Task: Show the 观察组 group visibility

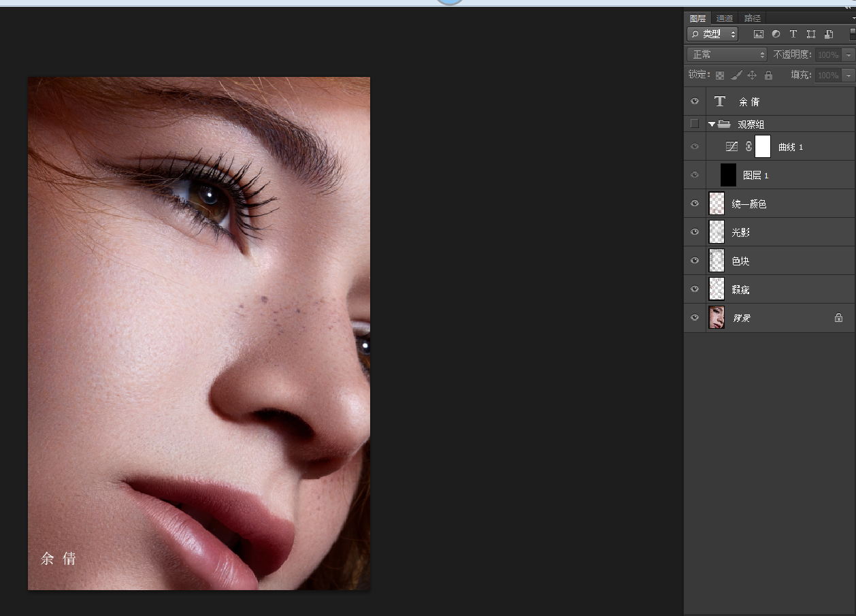Action: pos(695,124)
